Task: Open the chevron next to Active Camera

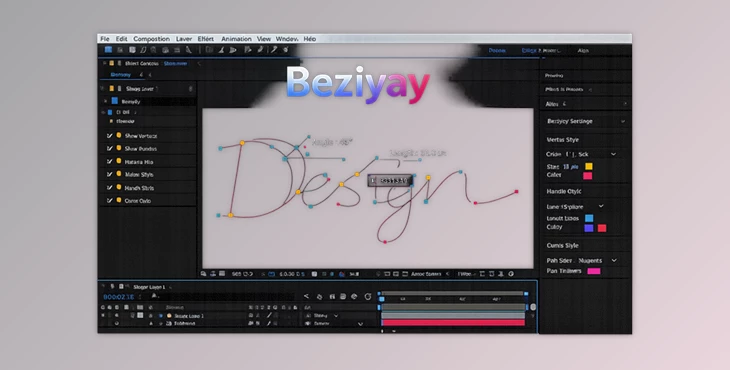Action: (x=447, y=274)
